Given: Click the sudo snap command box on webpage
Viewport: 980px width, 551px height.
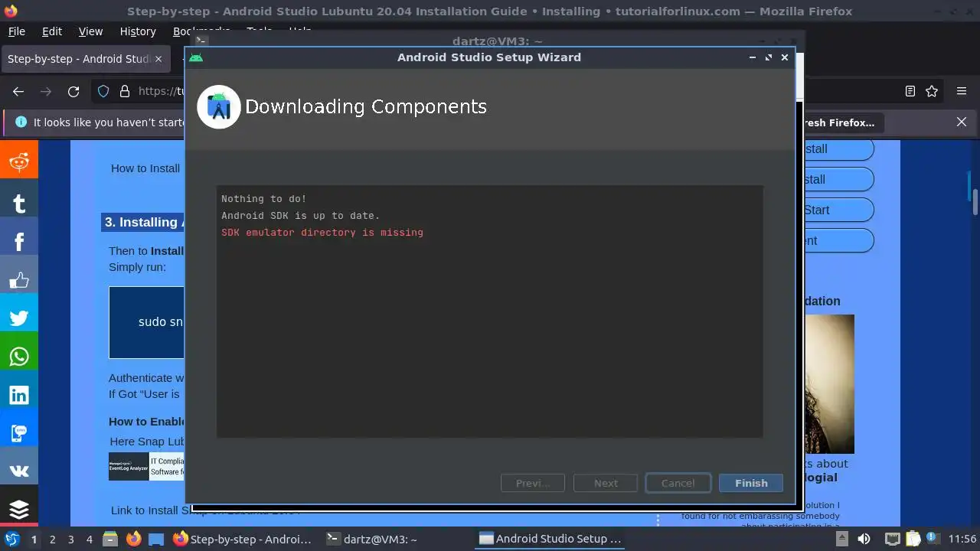Looking at the screenshot, I should click(x=146, y=322).
